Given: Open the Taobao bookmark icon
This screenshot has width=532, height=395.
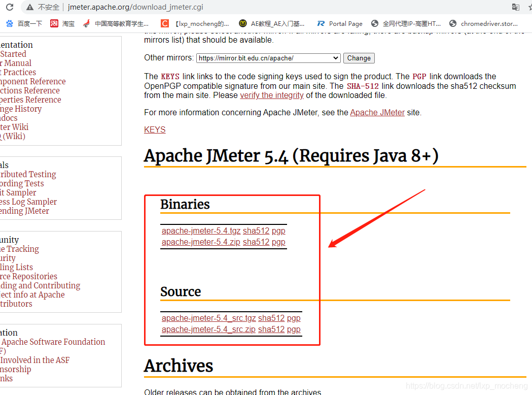Looking at the screenshot, I should point(54,23).
